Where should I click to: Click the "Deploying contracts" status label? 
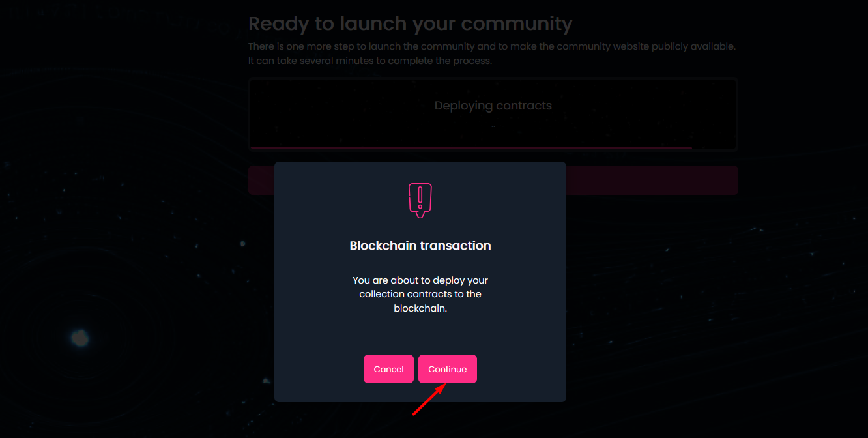tap(493, 106)
